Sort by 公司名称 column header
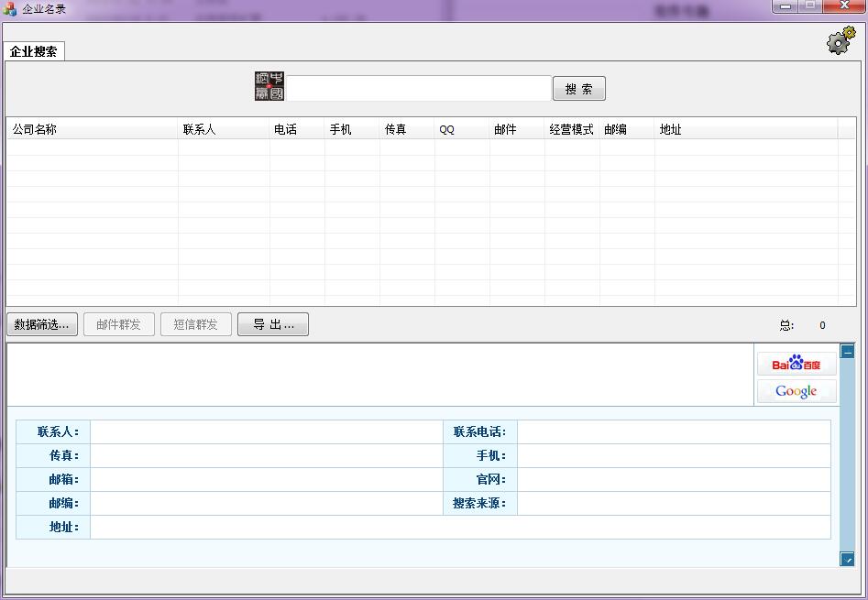 pyautogui.click(x=92, y=129)
